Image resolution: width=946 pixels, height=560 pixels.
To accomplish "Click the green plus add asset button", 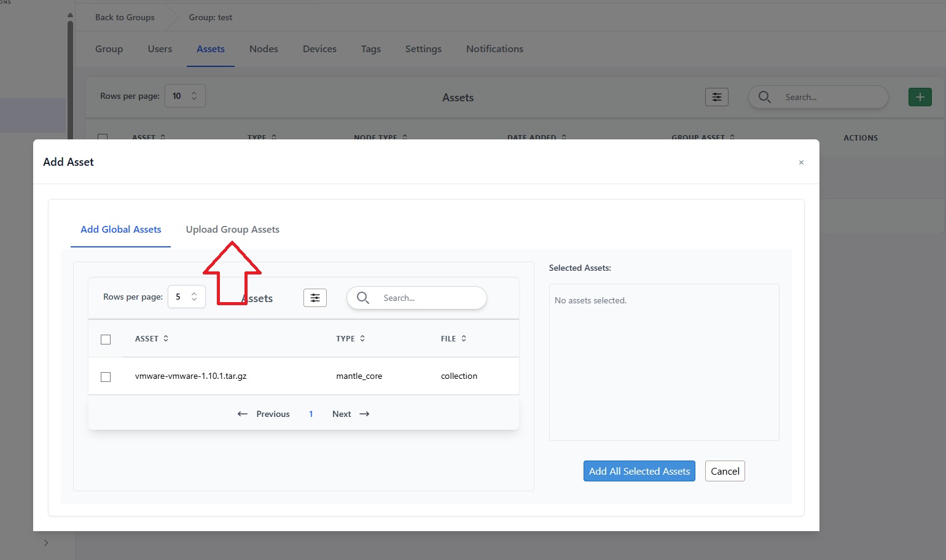I will click(920, 97).
